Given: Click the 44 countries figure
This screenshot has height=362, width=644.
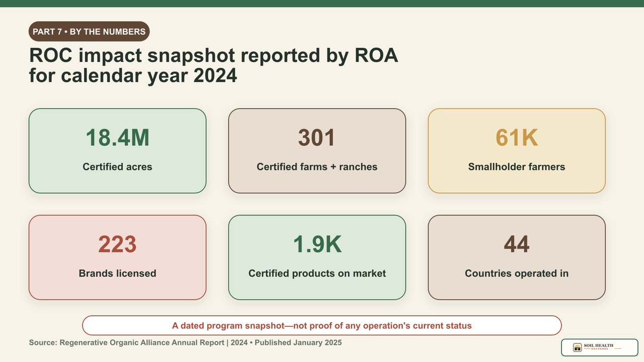Looking at the screenshot, I should point(517,244).
